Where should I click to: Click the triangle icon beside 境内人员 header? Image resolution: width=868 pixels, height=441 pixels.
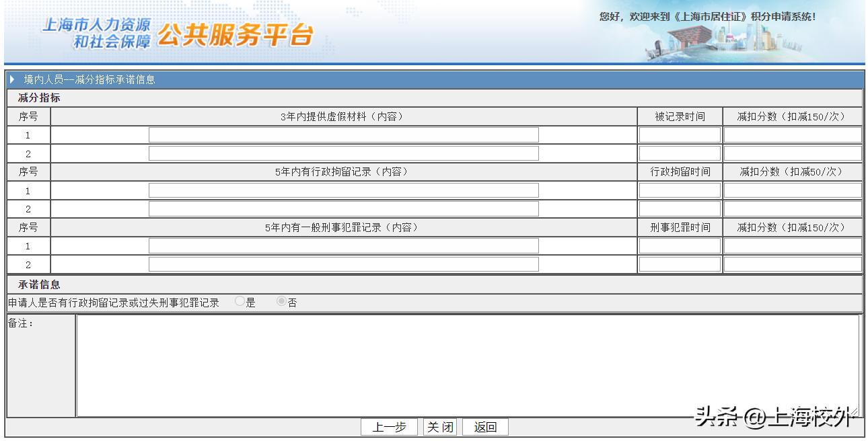click(12, 79)
